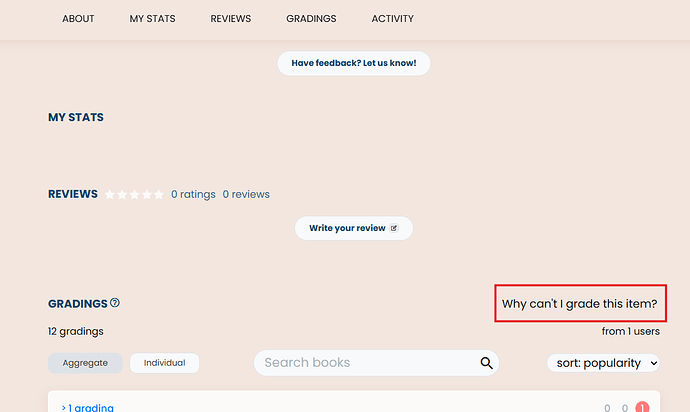Open the MY STATS tab
The width and height of the screenshot is (690, 412).
pos(152,18)
